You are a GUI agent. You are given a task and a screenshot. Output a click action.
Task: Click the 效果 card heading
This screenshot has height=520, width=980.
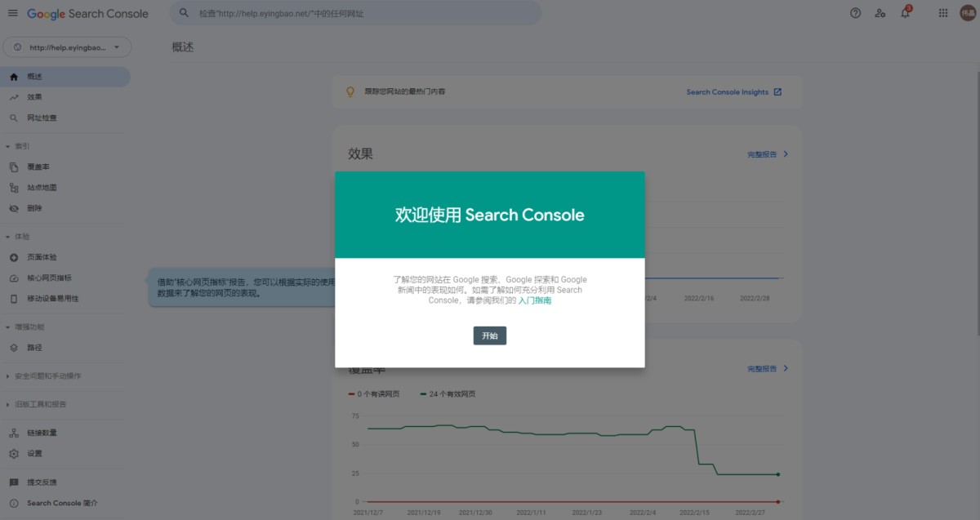[x=360, y=153]
